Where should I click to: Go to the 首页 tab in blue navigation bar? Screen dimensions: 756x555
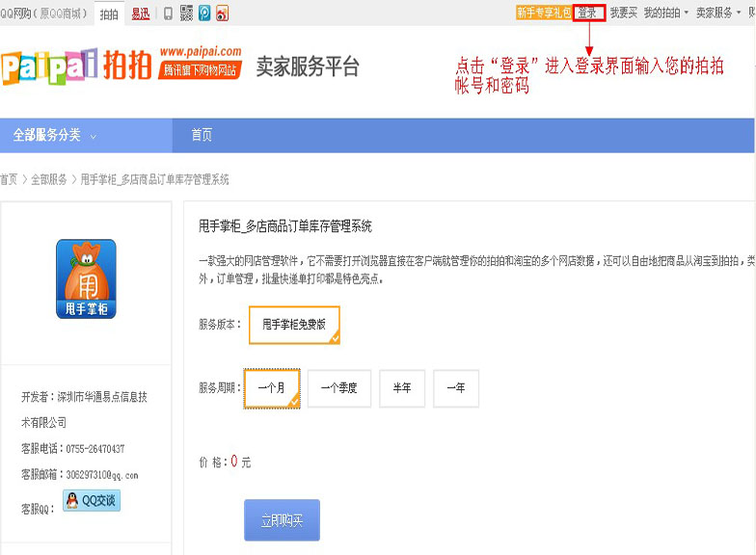(202, 135)
